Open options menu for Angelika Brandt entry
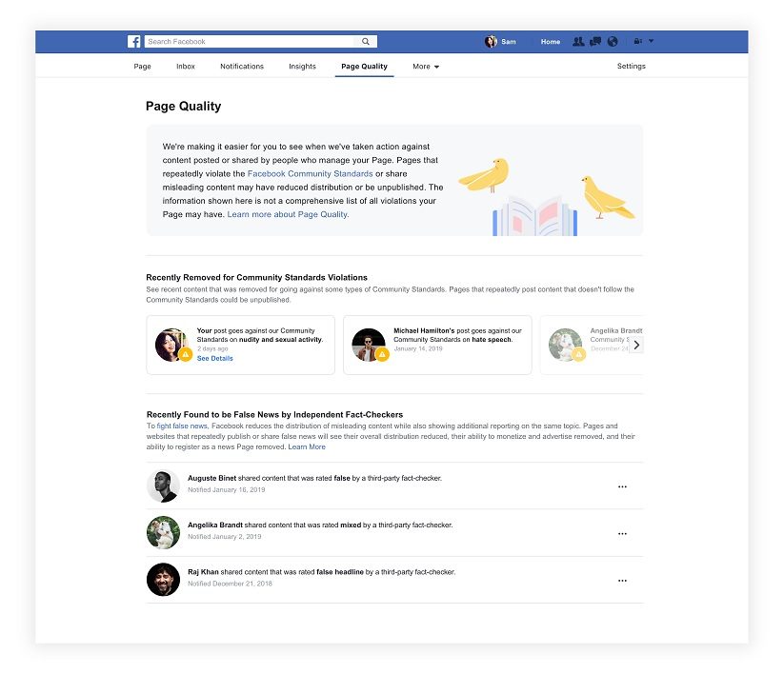 tap(622, 533)
